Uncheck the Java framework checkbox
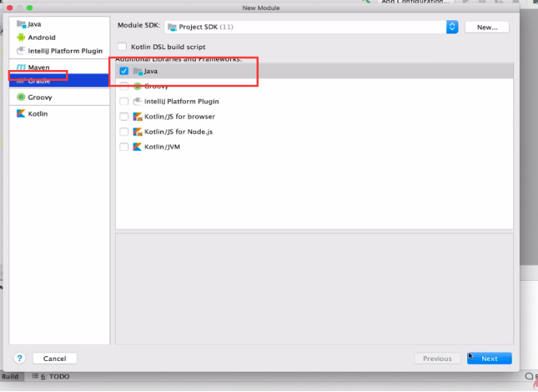538x392 pixels. [x=124, y=71]
